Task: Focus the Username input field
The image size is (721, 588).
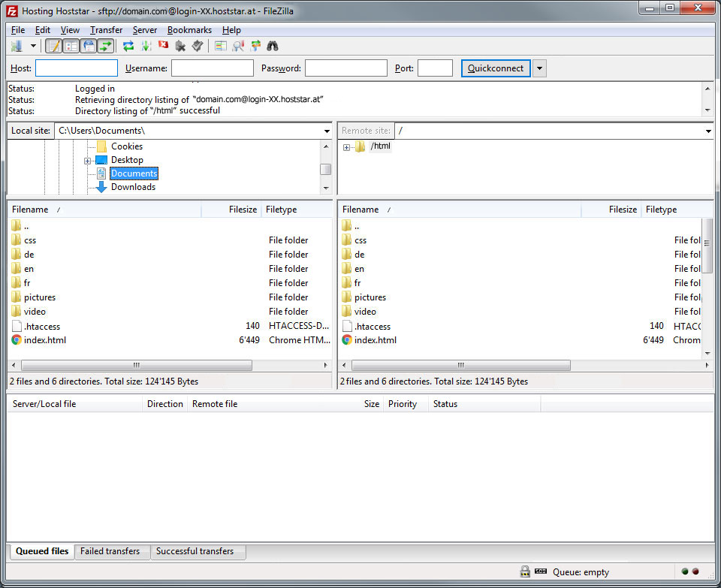Action: pos(213,68)
